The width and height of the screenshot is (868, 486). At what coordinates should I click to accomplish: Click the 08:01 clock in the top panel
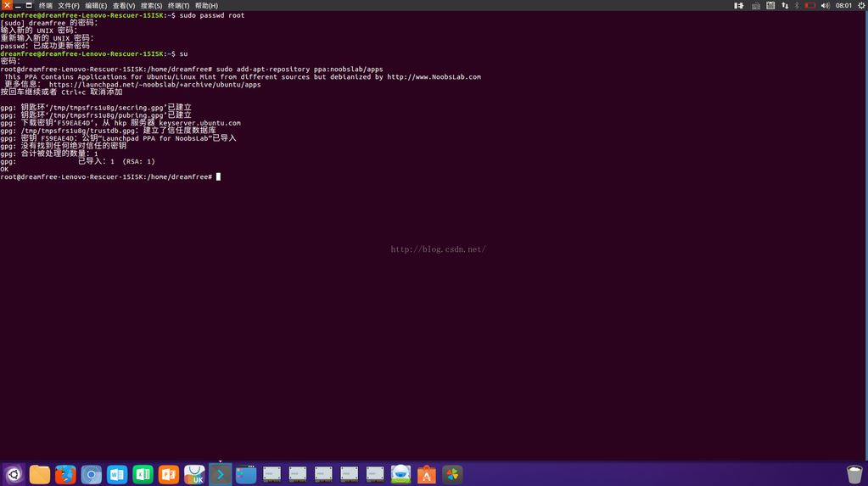pyautogui.click(x=843, y=6)
